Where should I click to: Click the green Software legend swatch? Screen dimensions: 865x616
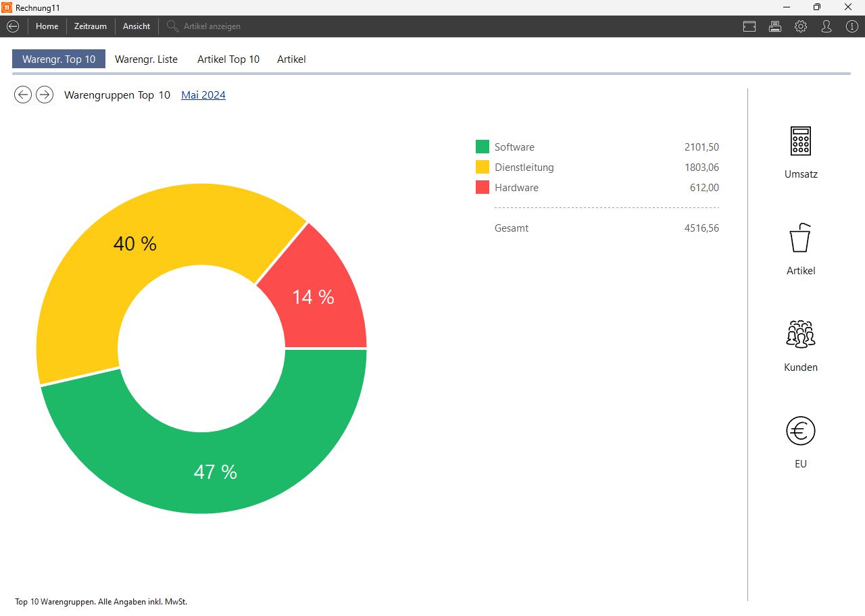click(x=483, y=147)
